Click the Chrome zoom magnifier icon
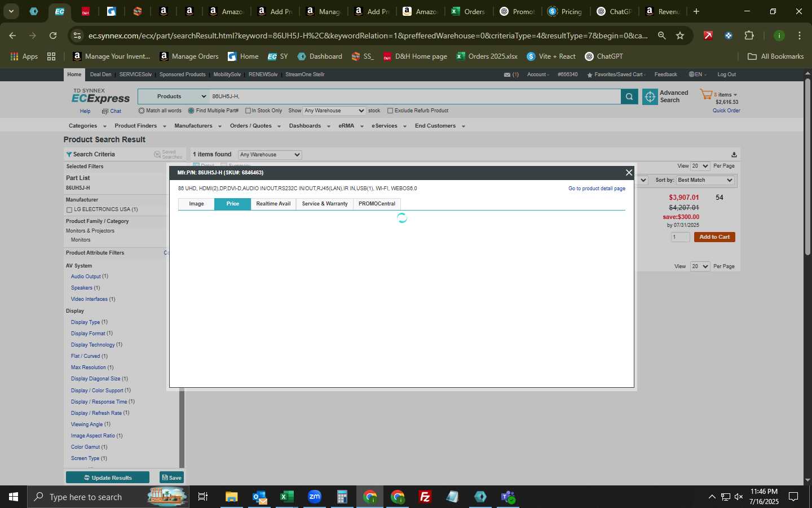The height and width of the screenshot is (508, 812). tap(662, 36)
